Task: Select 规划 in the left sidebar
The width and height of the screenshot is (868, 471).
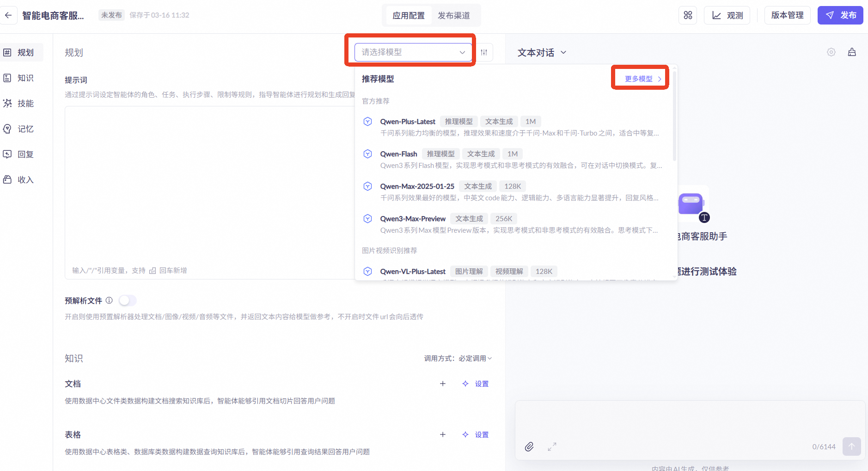Action: tap(21, 52)
